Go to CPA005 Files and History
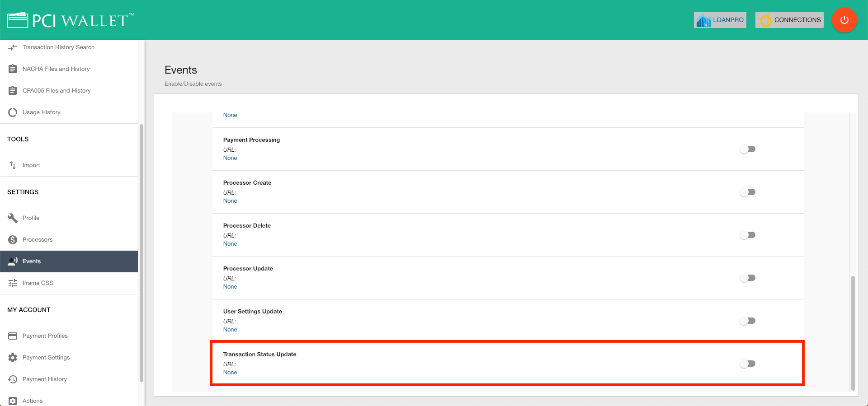This screenshot has width=868, height=406. click(x=69, y=90)
